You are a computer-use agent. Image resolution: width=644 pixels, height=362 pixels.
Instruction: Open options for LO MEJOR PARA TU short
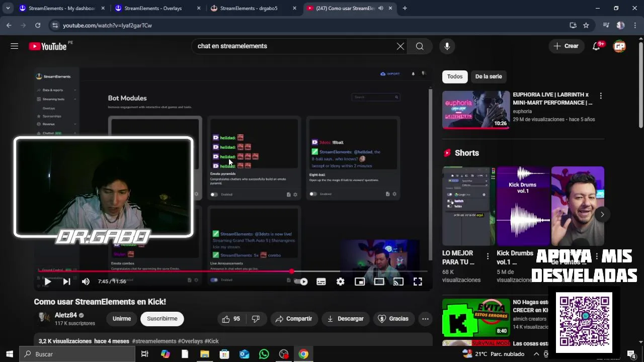point(488,256)
